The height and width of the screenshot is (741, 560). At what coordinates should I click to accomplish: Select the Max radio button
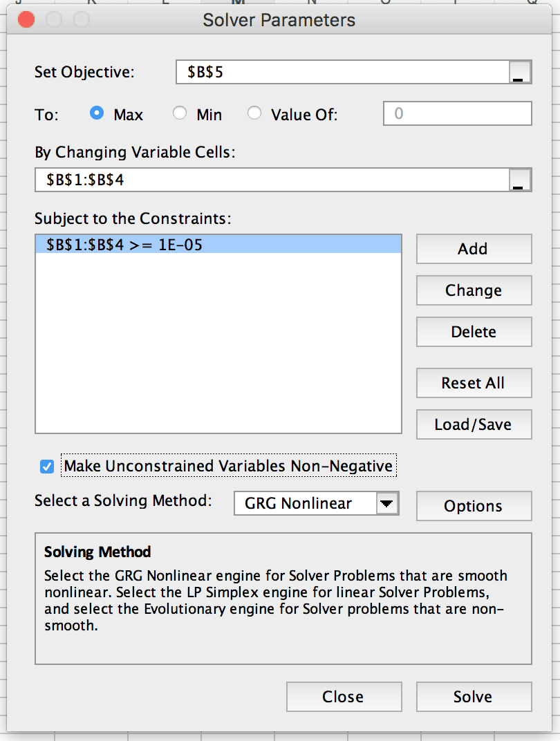95,114
